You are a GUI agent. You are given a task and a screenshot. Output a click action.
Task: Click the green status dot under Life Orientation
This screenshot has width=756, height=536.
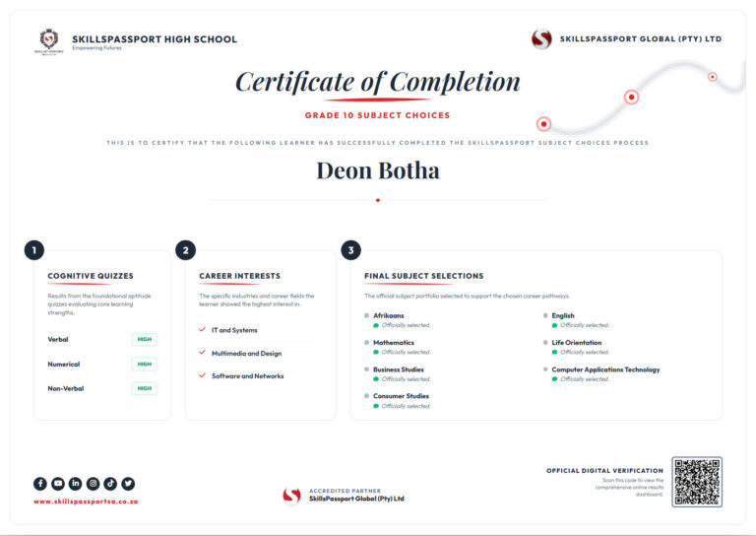coord(554,352)
